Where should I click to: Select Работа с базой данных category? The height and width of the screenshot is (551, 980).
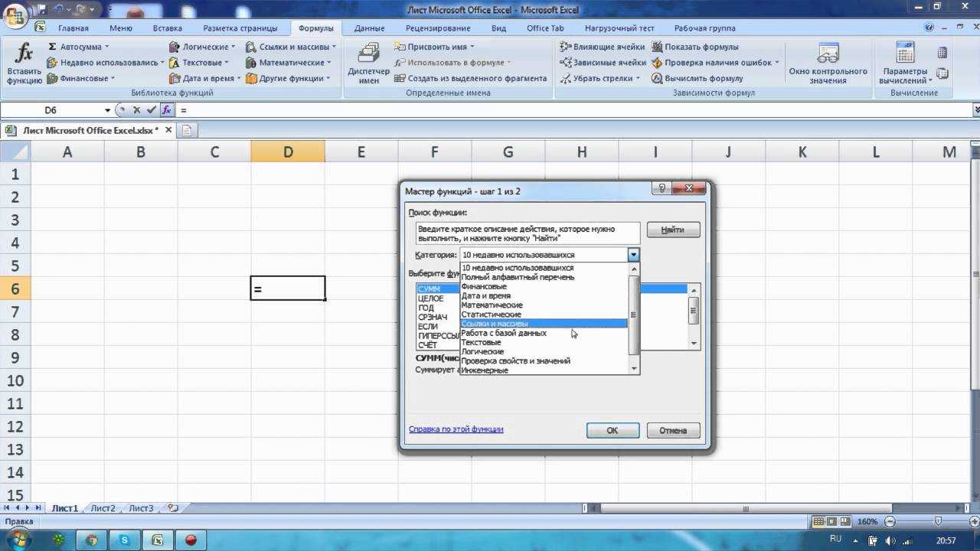(x=544, y=333)
